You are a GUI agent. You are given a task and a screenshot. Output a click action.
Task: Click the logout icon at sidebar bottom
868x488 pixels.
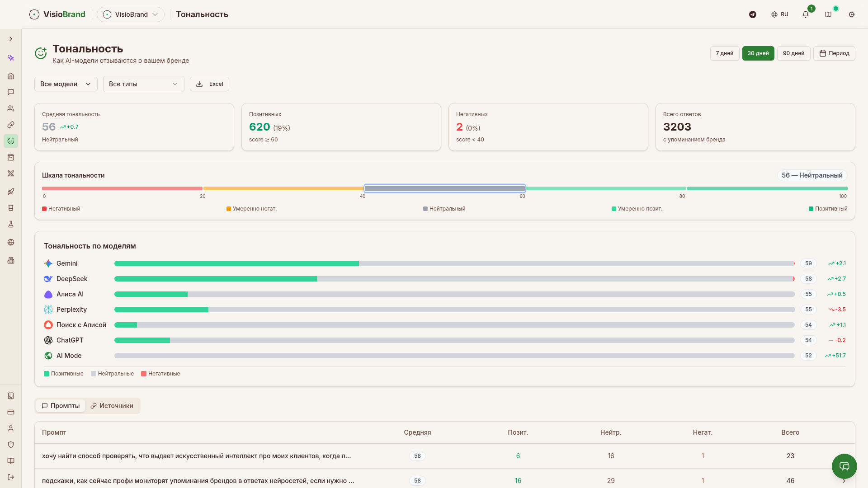pyautogui.click(x=11, y=477)
